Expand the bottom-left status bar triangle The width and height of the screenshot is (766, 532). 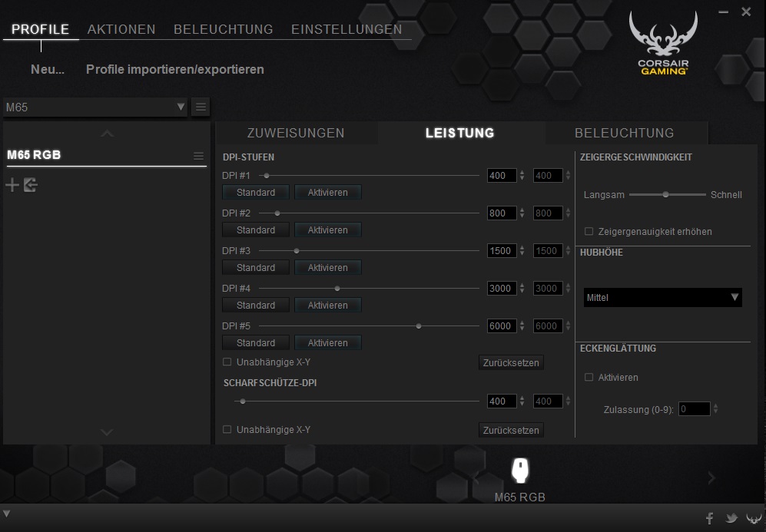[7, 514]
